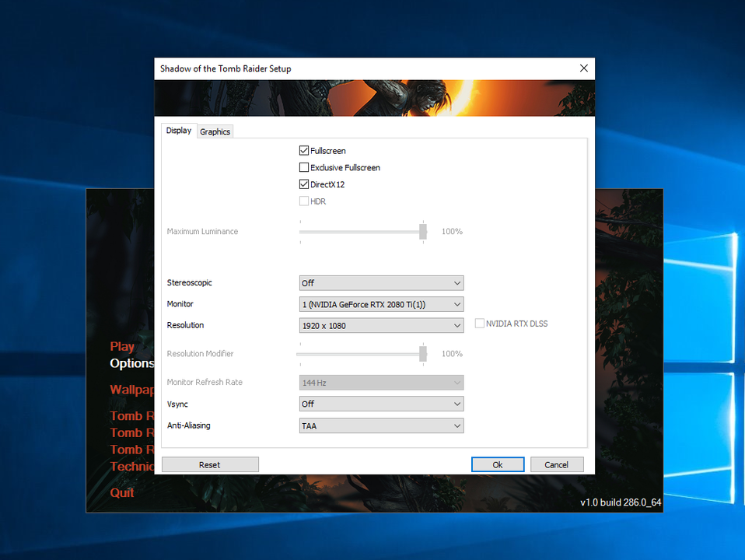Click Options in the launcher menu
The height and width of the screenshot is (560, 745).
pyautogui.click(x=132, y=363)
